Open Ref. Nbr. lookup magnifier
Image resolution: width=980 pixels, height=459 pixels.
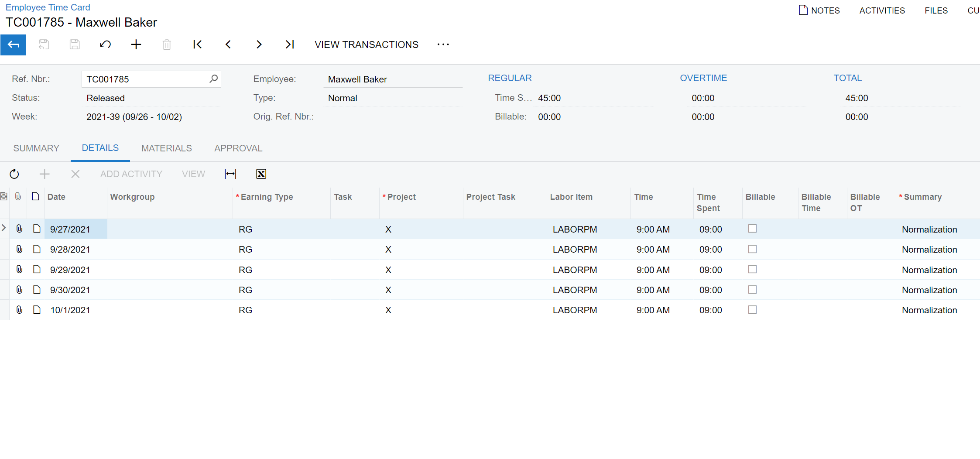tap(213, 79)
